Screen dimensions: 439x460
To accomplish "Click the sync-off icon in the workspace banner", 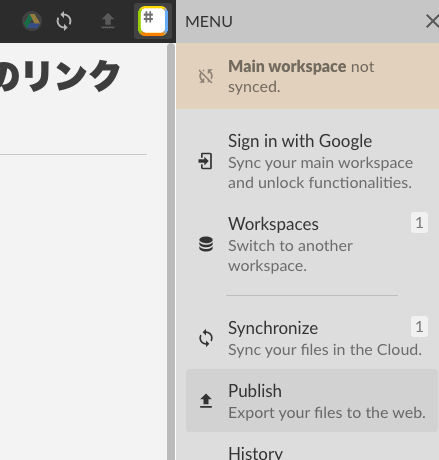I will click(x=206, y=76).
